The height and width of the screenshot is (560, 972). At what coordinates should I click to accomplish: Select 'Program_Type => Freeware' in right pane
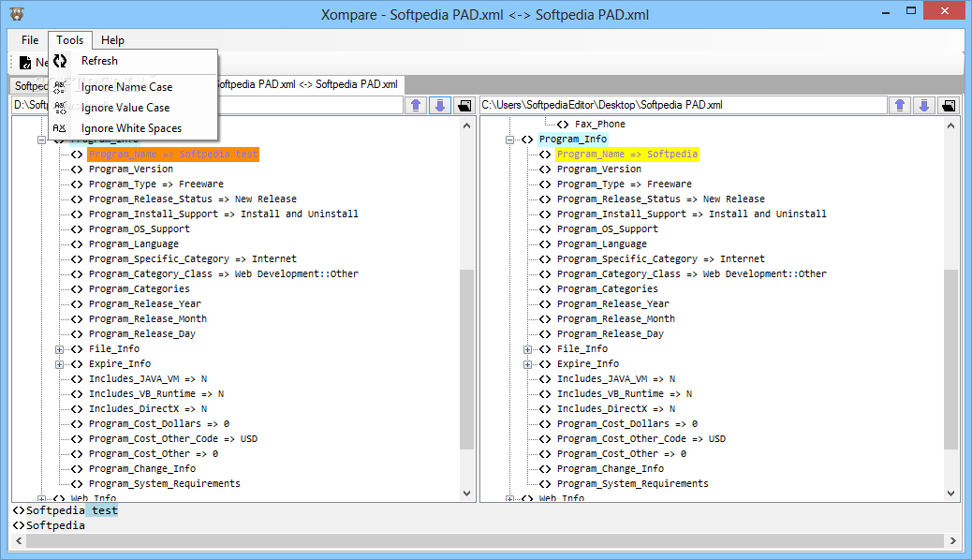(624, 184)
